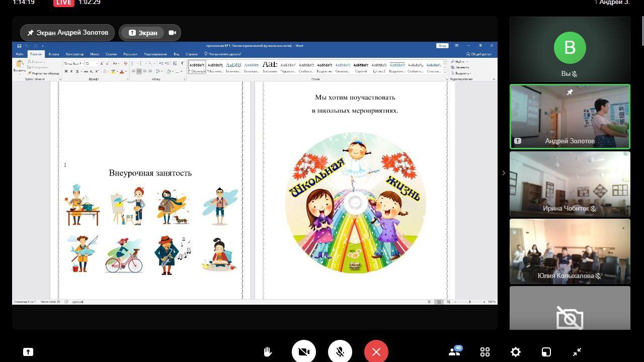Turn on the camera
Screen dimensions: 644x362
[304, 352]
